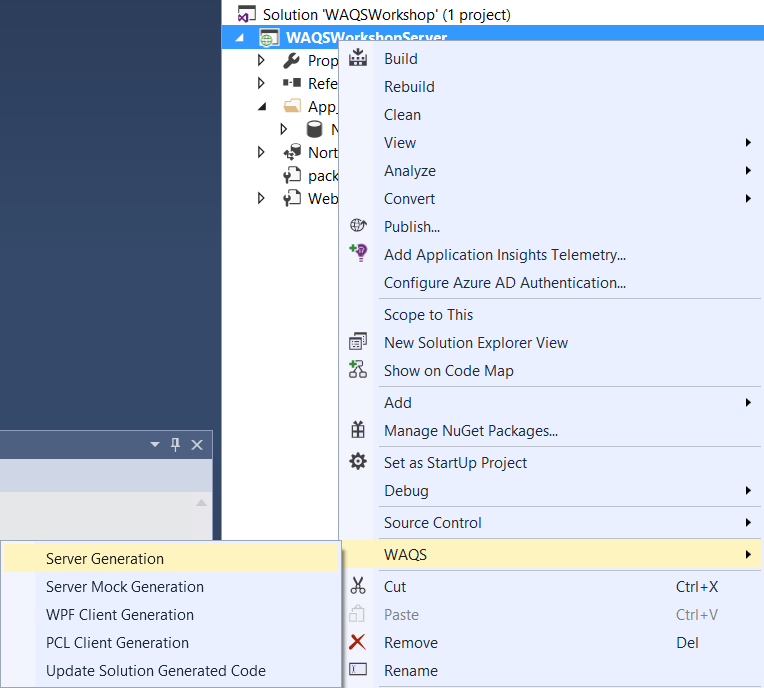This screenshot has width=764, height=688.
Task: Open the Analyze submenu
Action: tap(551, 171)
